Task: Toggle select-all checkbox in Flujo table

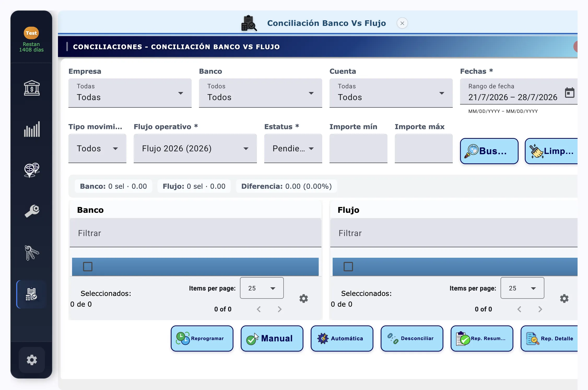Action: coord(348,267)
